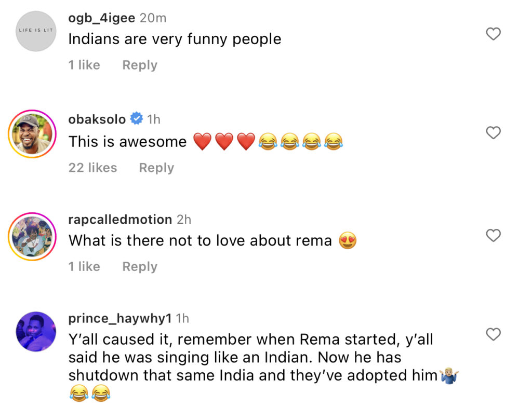Reply to rapcalledmotion's comment
Viewport: 532px width, 407px height.
[139, 266]
